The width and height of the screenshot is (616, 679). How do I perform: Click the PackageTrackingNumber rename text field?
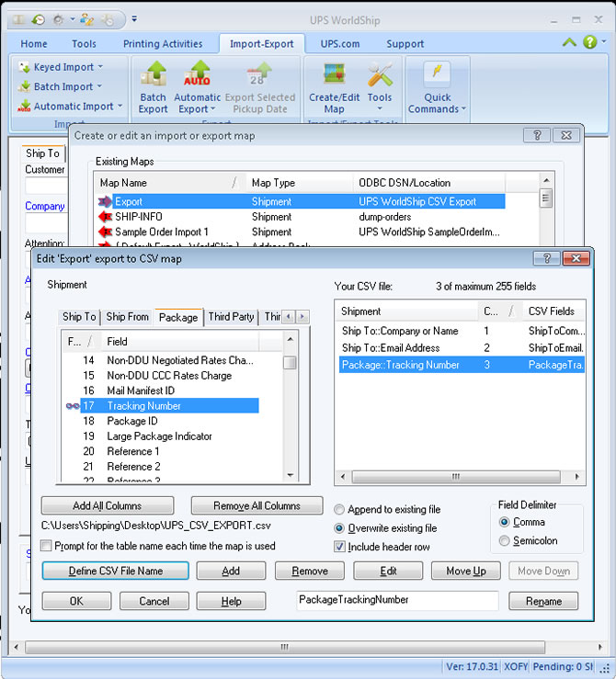tap(397, 600)
